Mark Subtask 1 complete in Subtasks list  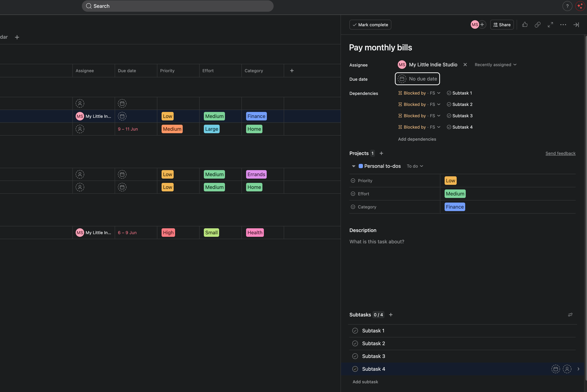(355, 330)
